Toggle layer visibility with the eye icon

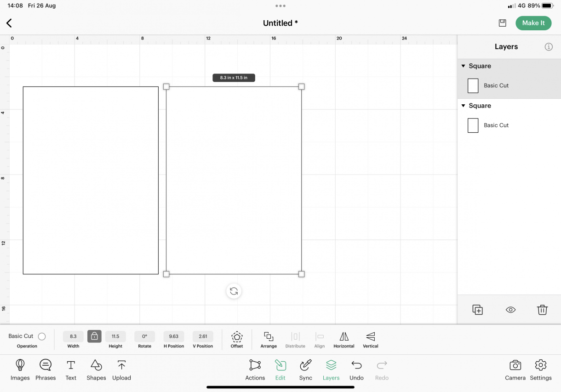[510, 310]
